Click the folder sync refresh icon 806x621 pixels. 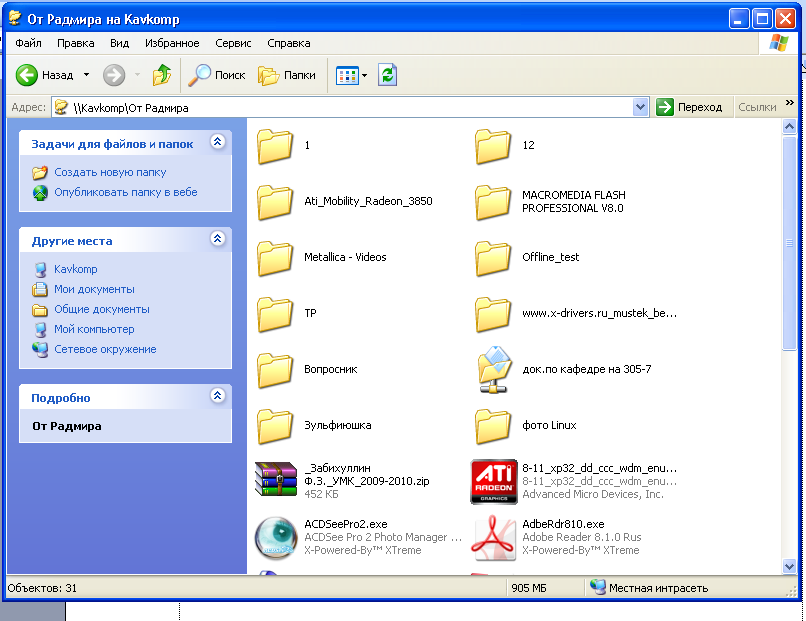pos(388,75)
